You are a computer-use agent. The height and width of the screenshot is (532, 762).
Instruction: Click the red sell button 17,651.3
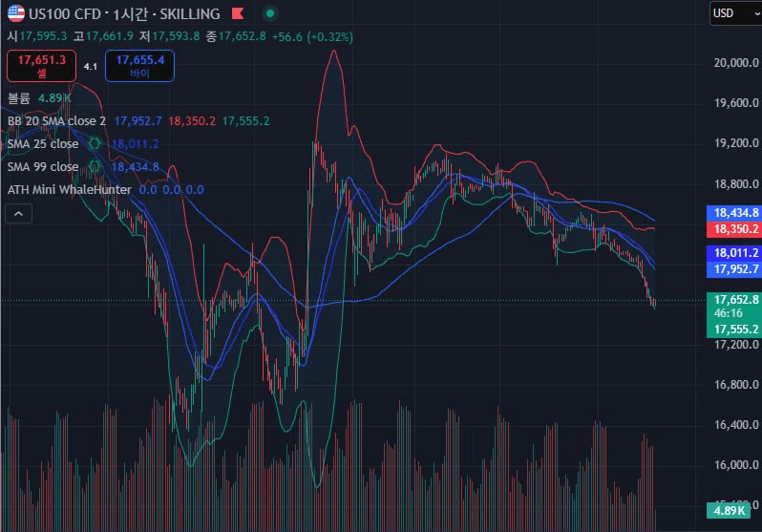(x=42, y=66)
